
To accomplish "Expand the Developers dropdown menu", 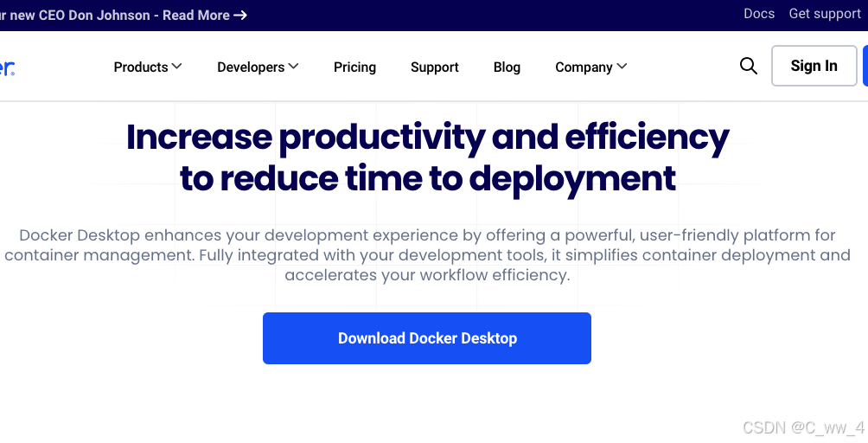I will tap(258, 67).
